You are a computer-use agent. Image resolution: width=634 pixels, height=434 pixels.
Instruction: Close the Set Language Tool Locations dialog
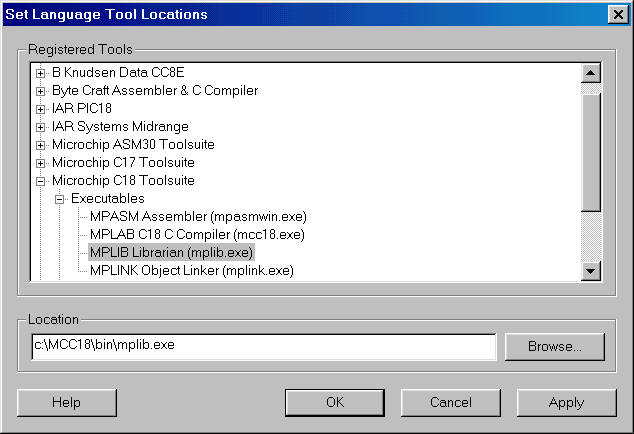pos(618,15)
